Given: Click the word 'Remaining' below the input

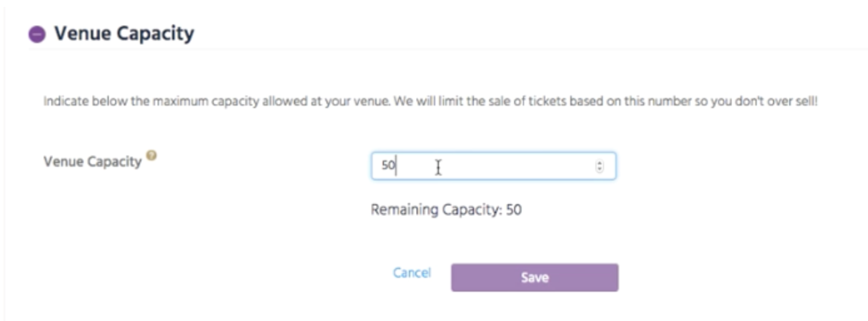Looking at the screenshot, I should [404, 210].
